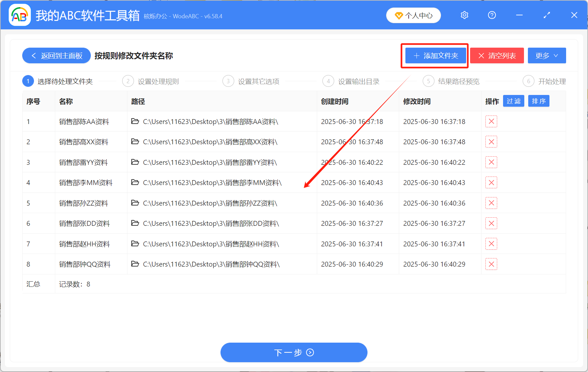Open the settings gear icon
This screenshot has height=372, width=588.
[x=464, y=15]
